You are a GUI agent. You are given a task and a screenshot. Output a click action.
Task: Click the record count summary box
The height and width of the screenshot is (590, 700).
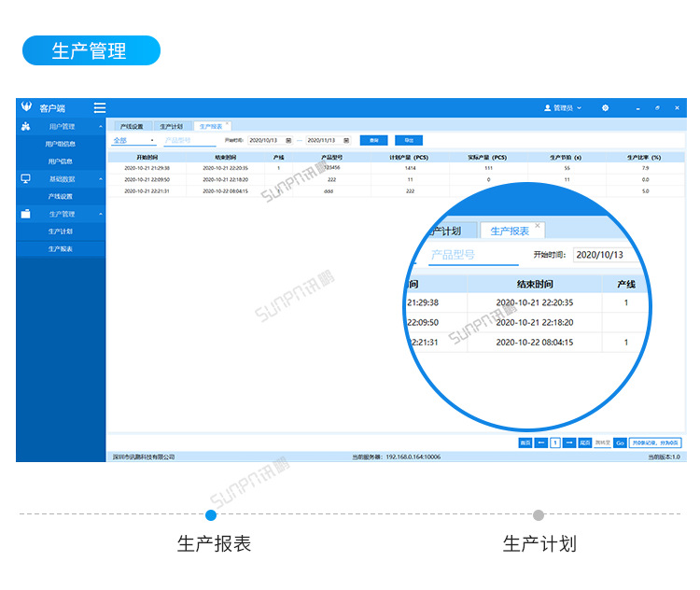(655, 442)
